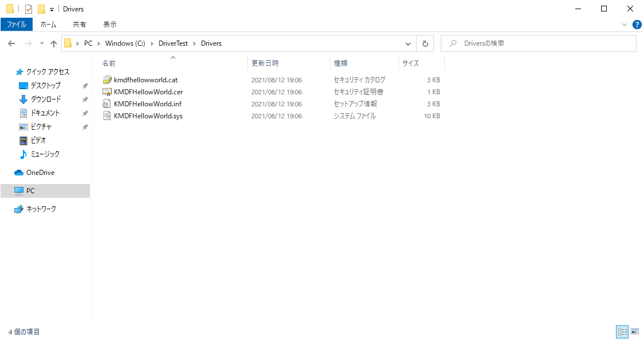Expand Windows (C:) breadcrumb chevron

[152, 43]
